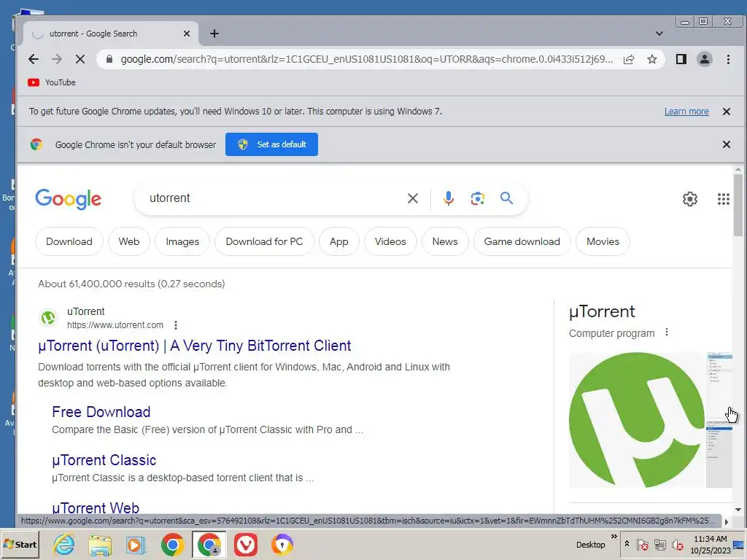Expand the Desktop toolbar chevron
The image size is (747, 560).
coord(614,537)
